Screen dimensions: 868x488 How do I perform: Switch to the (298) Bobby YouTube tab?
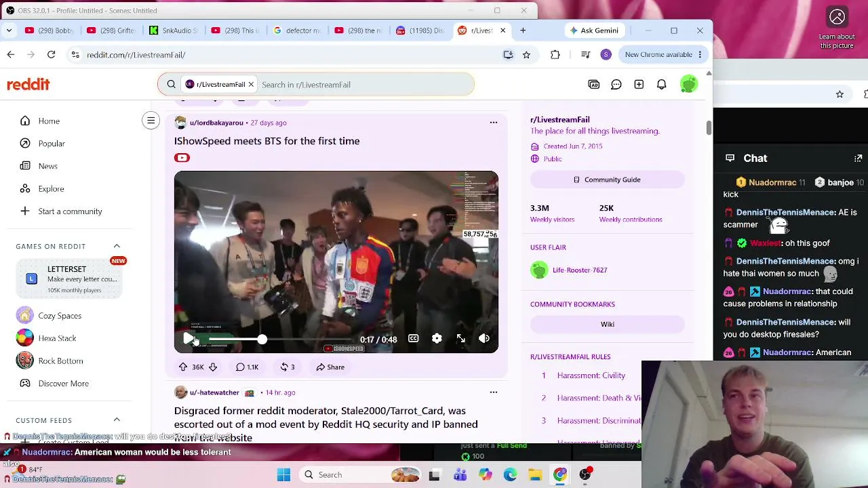click(50, 30)
